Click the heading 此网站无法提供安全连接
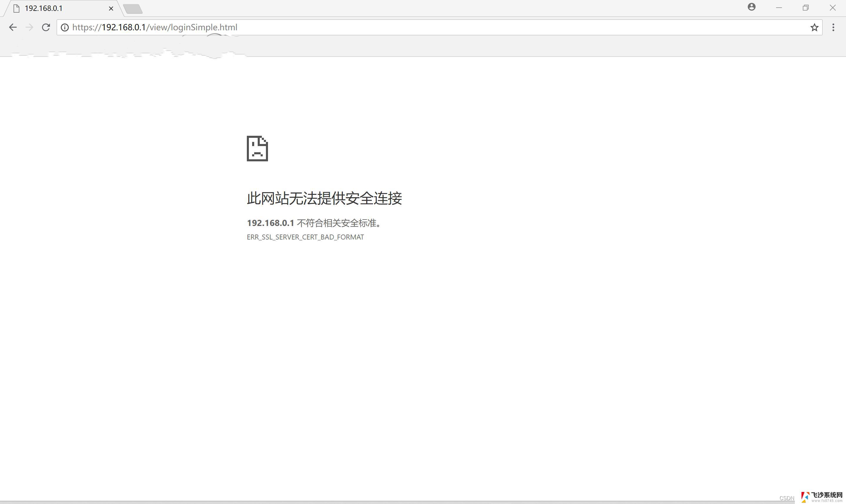This screenshot has height=504, width=846. pyautogui.click(x=324, y=198)
